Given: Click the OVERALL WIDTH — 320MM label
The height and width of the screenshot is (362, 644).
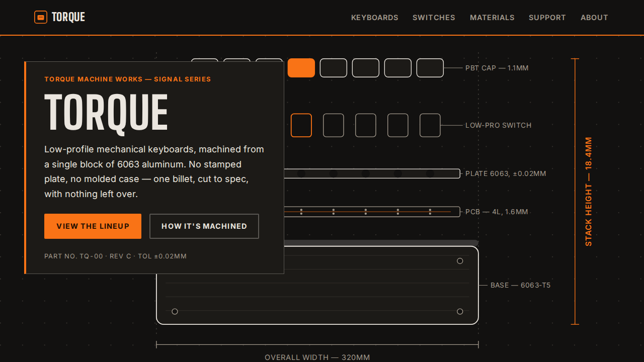Looking at the screenshot, I should (317, 357).
